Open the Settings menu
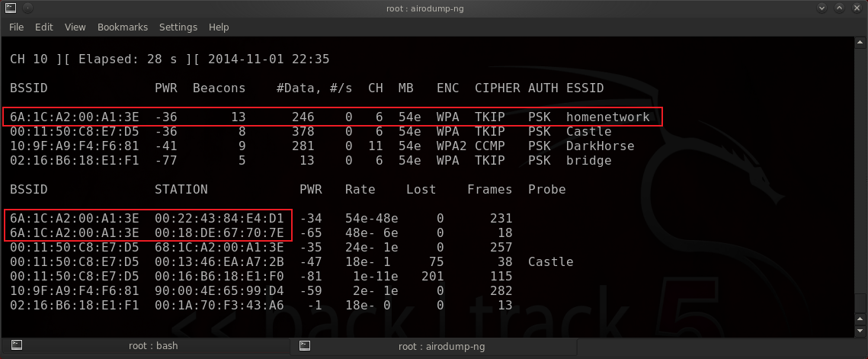868x359 pixels. pos(178,27)
